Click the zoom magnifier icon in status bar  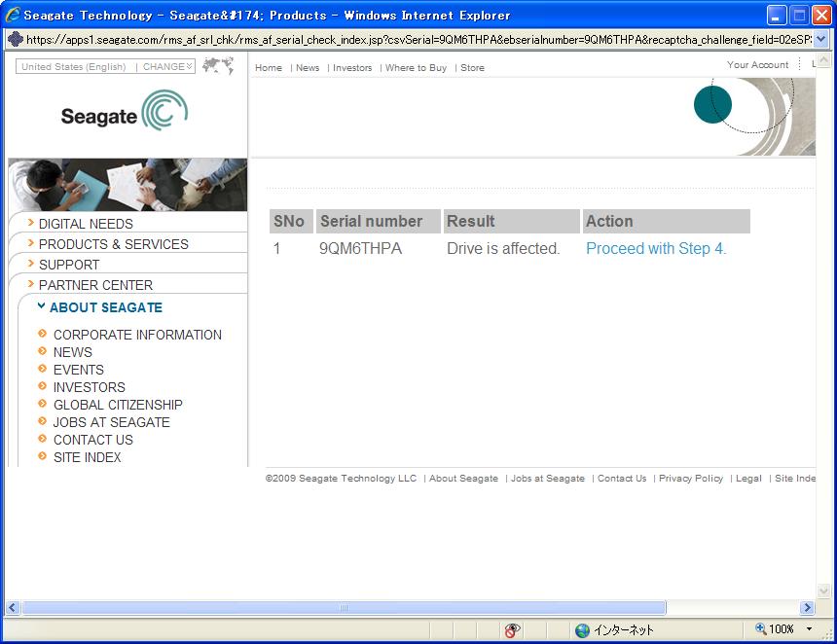coord(761,629)
